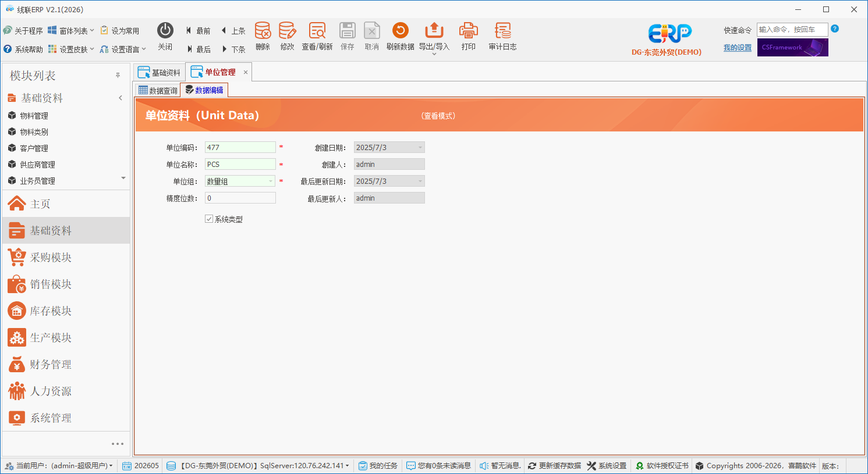Select the 基础资料 module in the sidebar
This screenshot has height=474, width=868.
(x=66, y=230)
